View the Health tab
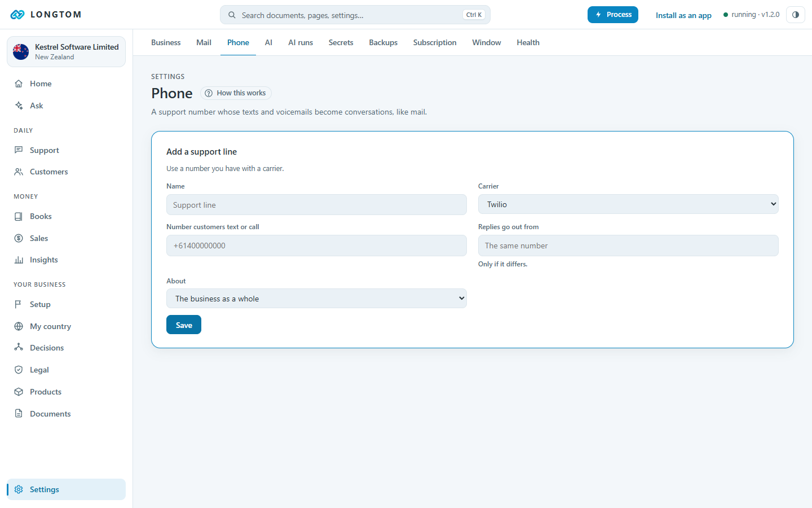Image resolution: width=812 pixels, height=508 pixels. (x=528, y=42)
